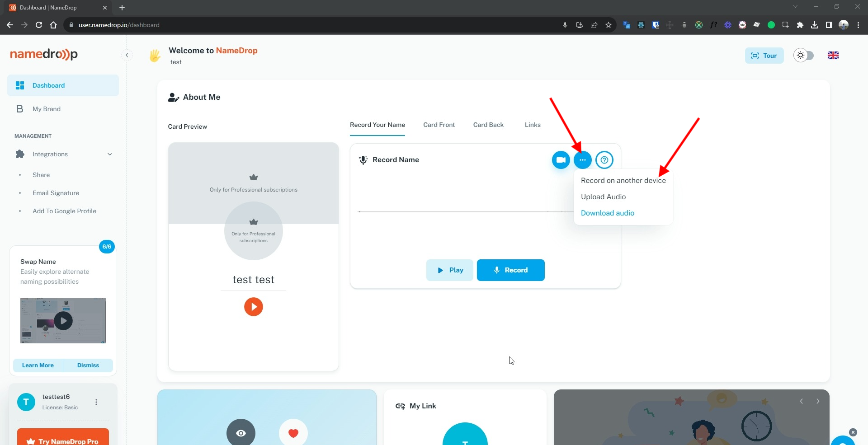The image size is (868, 445).
Task: Dismiss the Swap Name tip
Action: click(88, 365)
